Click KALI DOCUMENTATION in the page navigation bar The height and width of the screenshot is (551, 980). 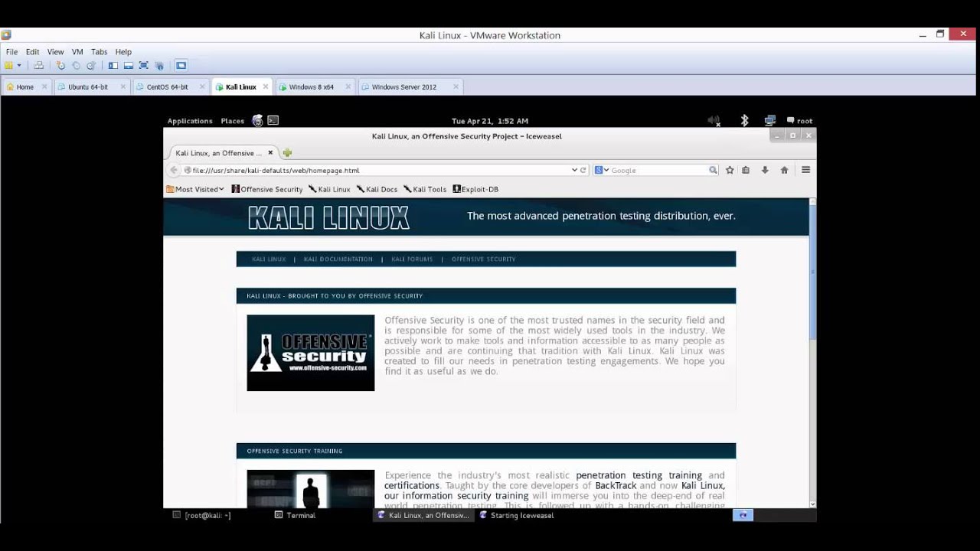pos(338,259)
